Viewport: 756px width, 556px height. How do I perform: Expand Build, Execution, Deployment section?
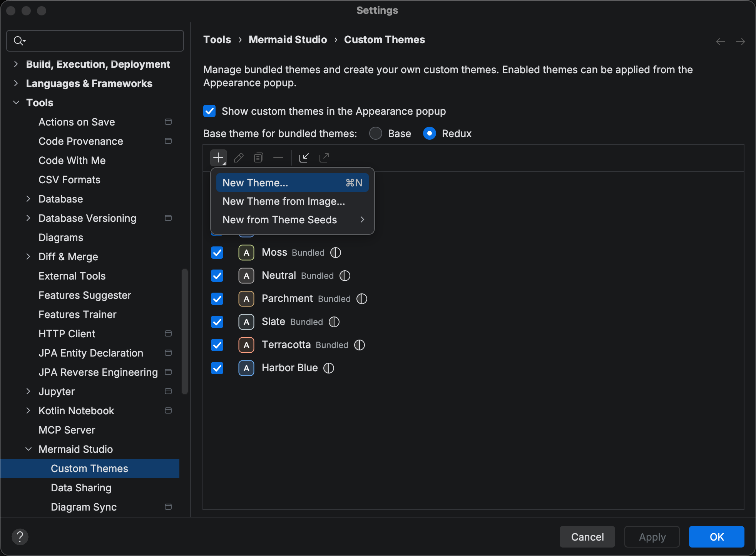(x=16, y=64)
